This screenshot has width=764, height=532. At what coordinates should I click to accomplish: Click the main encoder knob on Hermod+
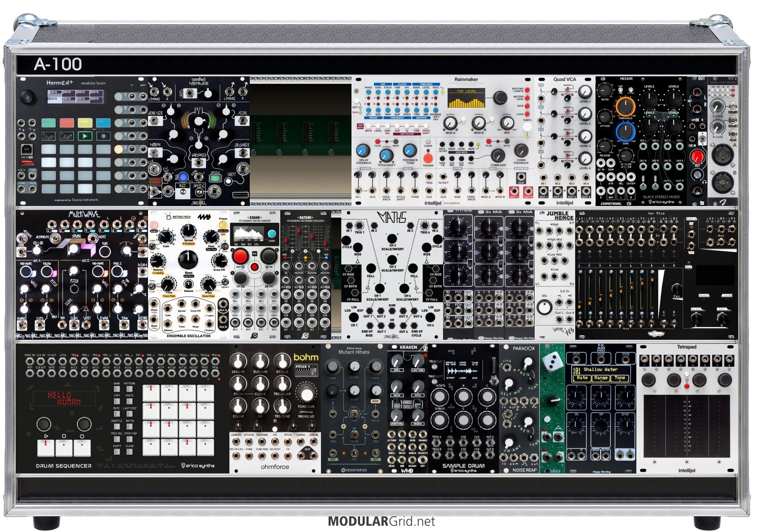(x=28, y=97)
